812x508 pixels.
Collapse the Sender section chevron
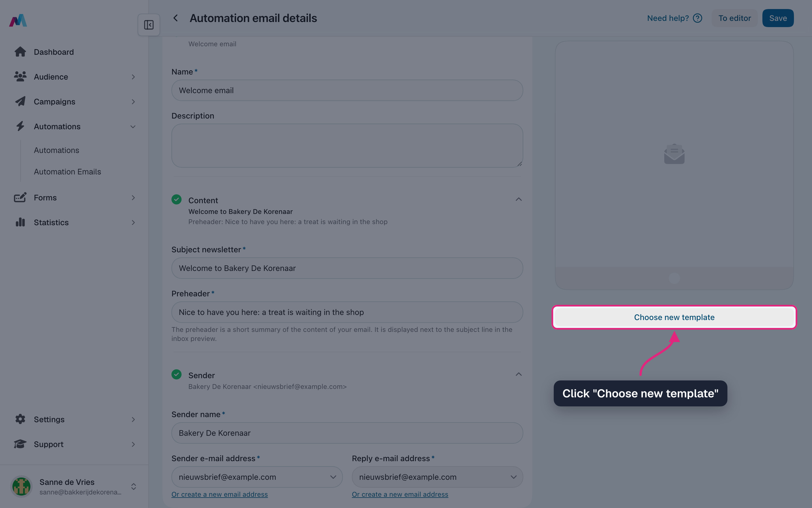point(518,374)
